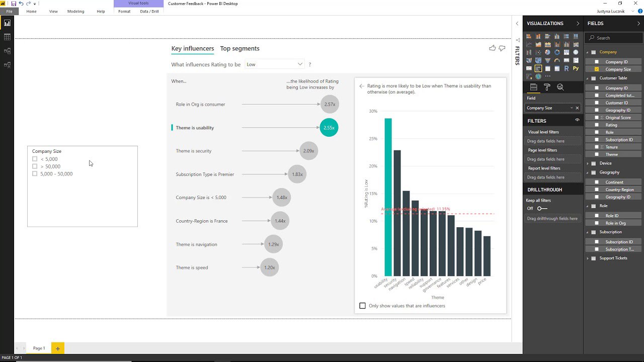The width and height of the screenshot is (644, 362).
Task: Enable 'Only show values that are influencers'
Action: point(362,306)
